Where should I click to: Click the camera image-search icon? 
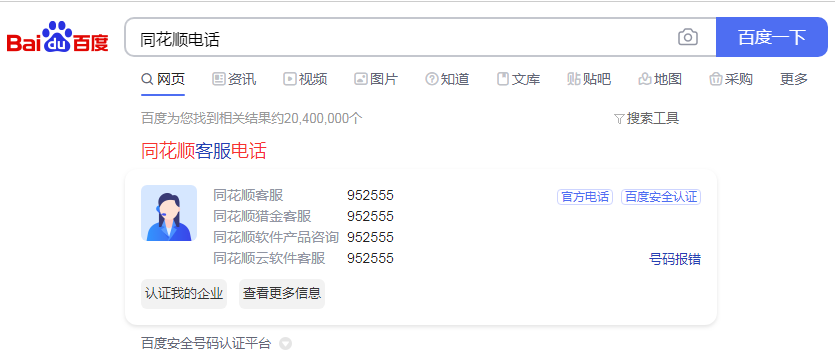[687, 37]
